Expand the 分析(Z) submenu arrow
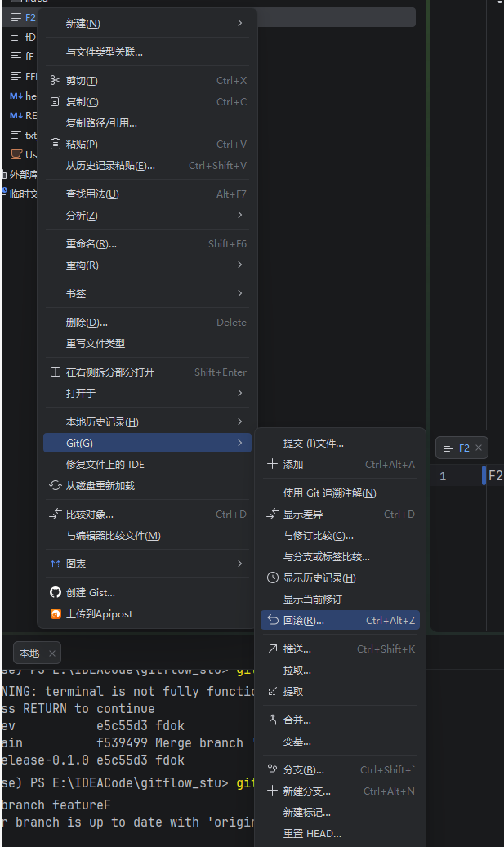This screenshot has height=847, width=504. coord(240,215)
